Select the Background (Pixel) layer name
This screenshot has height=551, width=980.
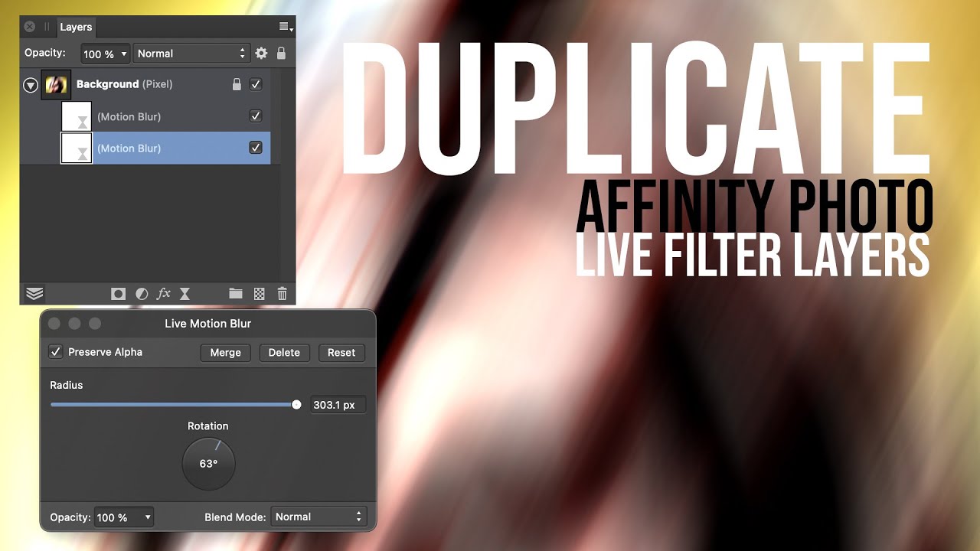[x=125, y=84]
